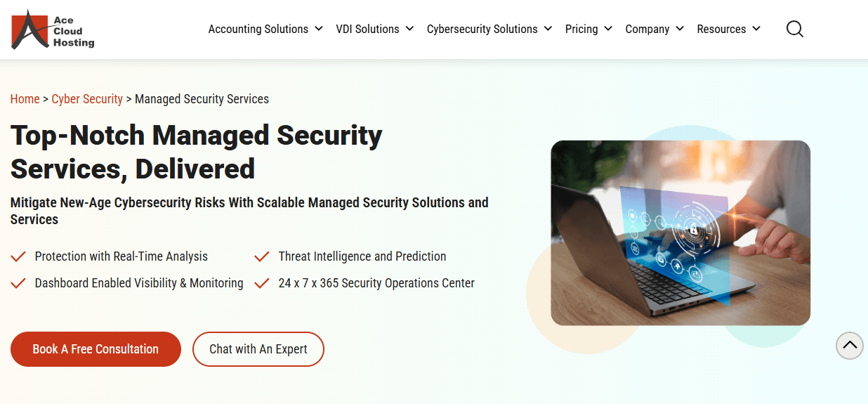Click Chat with An Expert button

[258, 349]
